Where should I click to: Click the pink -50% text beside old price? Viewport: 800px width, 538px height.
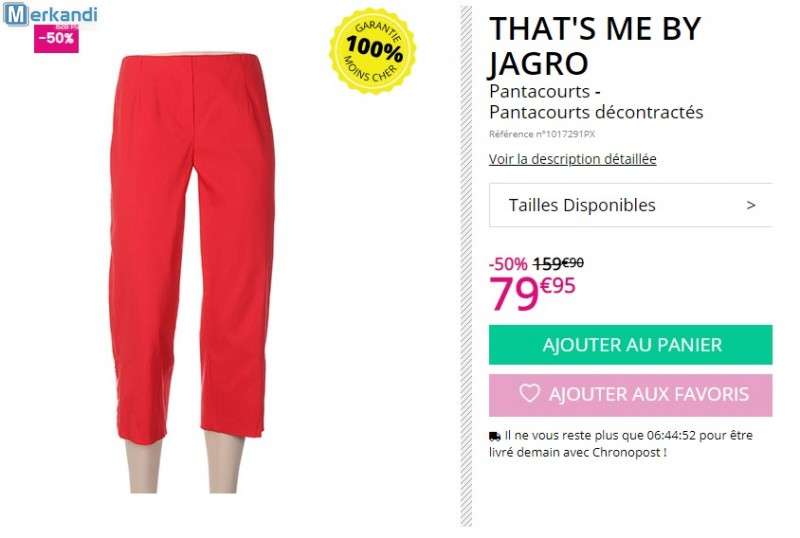(508, 264)
